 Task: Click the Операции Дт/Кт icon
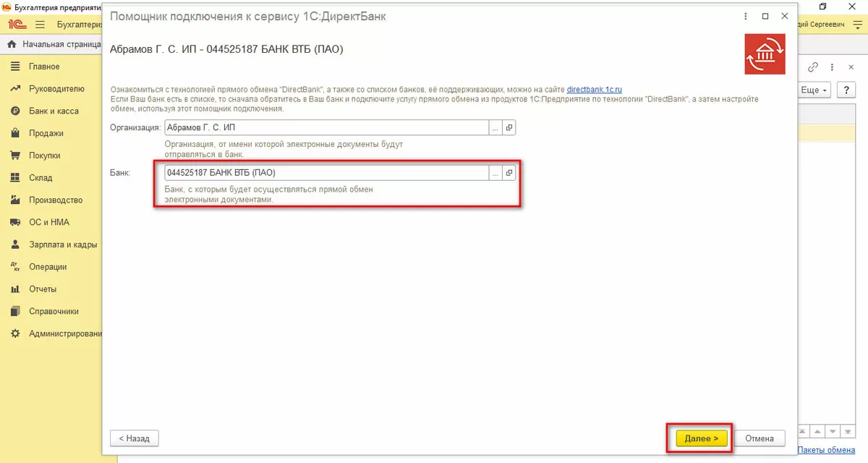(14, 267)
